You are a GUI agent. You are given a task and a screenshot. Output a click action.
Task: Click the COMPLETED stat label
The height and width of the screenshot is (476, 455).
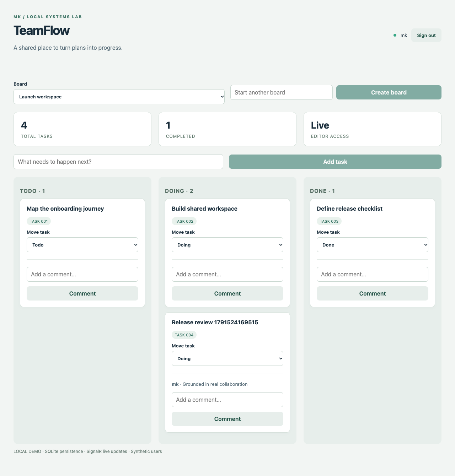181,136
